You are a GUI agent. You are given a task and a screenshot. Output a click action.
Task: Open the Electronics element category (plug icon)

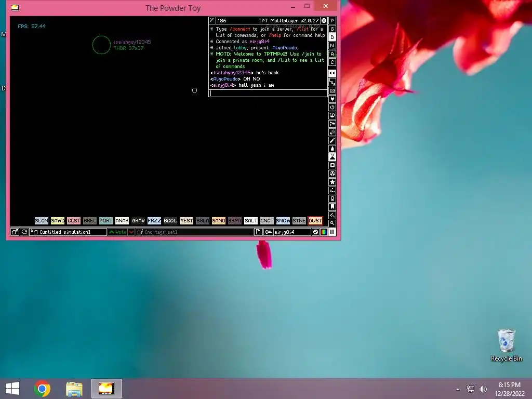click(x=332, y=99)
